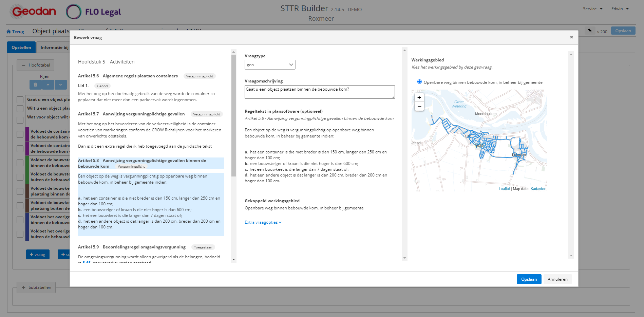Click the map on Moordhuizen label
The image size is (644, 317).
pyautogui.click(x=486, y=114)
